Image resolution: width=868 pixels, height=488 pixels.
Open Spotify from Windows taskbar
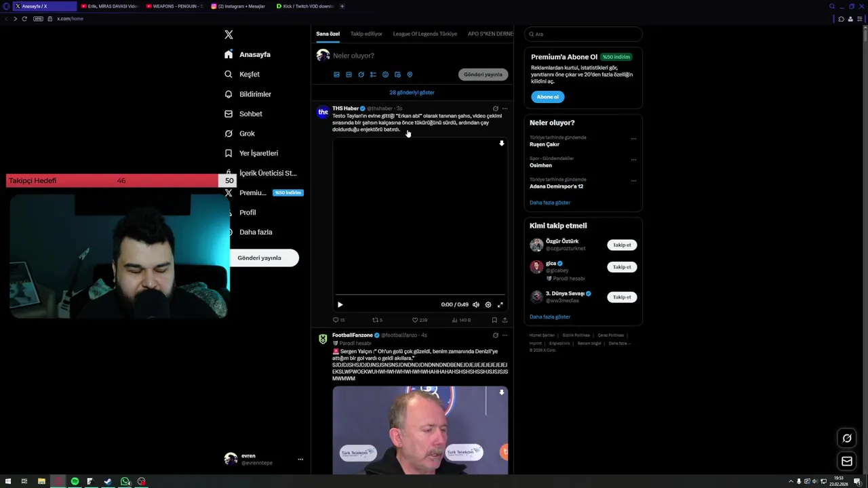75,481
